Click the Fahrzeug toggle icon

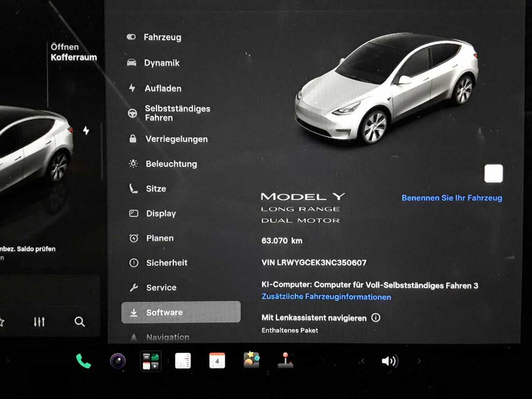click(x=131, y=37)
